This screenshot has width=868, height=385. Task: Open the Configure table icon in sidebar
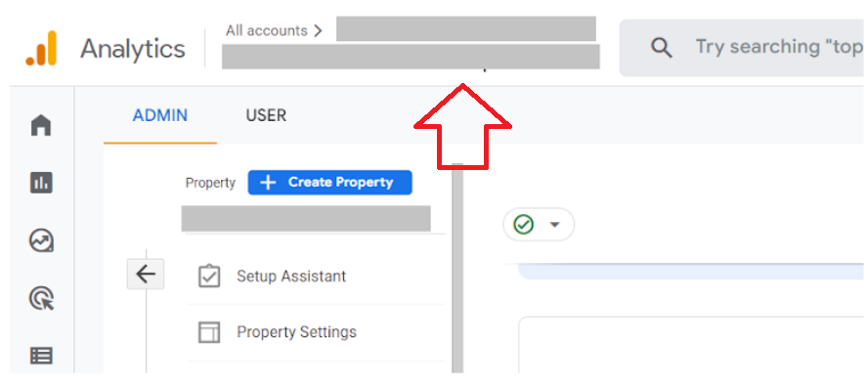[x=41, y=356]
